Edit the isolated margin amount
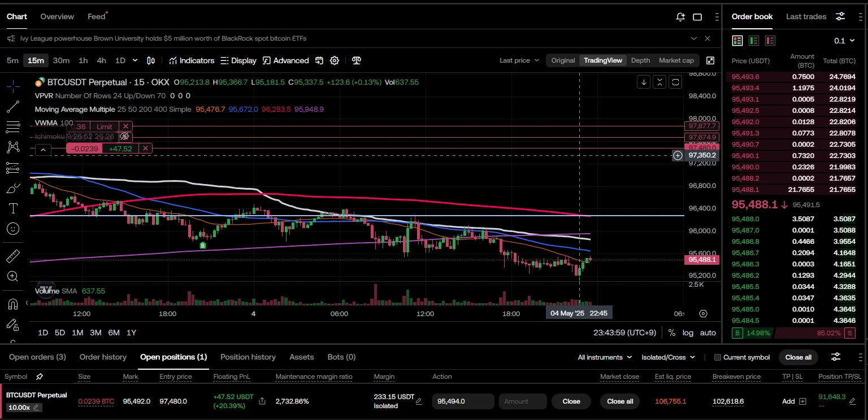 point(419,401)
